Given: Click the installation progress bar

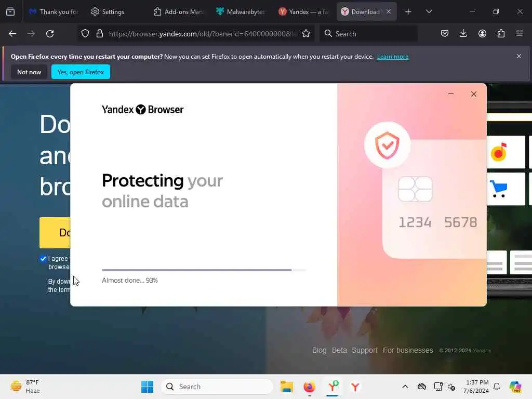Looking at the screenshot, I should click(x=204, y=270).
